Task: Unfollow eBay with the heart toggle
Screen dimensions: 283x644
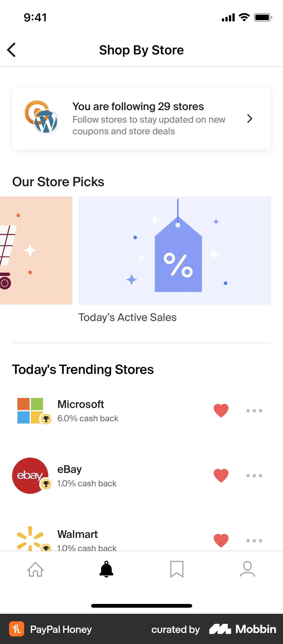Action: (221, 475)
